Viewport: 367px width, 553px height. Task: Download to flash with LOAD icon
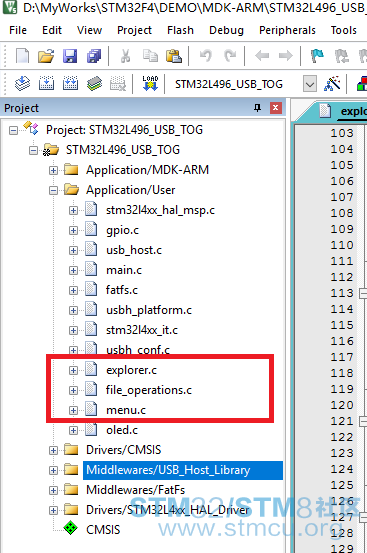point(150,84)
